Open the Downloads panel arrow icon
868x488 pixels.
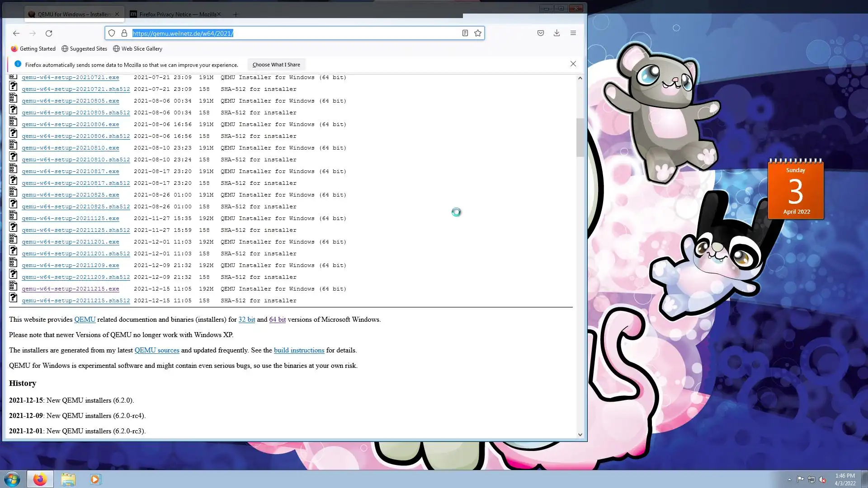(557, 33)
